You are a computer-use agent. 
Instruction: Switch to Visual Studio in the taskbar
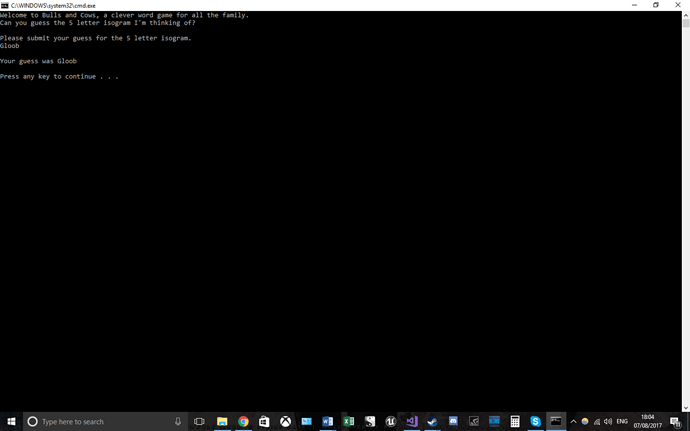click(x=412, y=421)
